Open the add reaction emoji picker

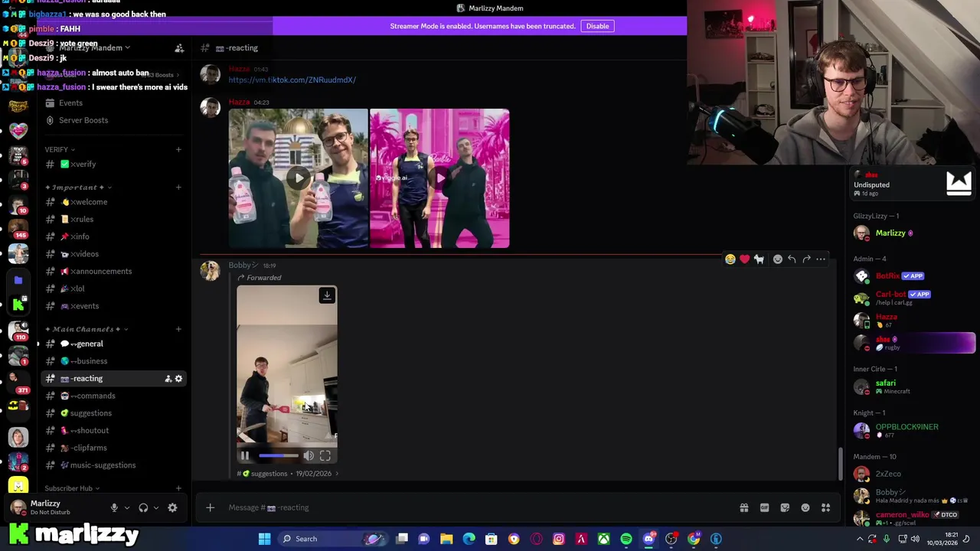(778, 259)
